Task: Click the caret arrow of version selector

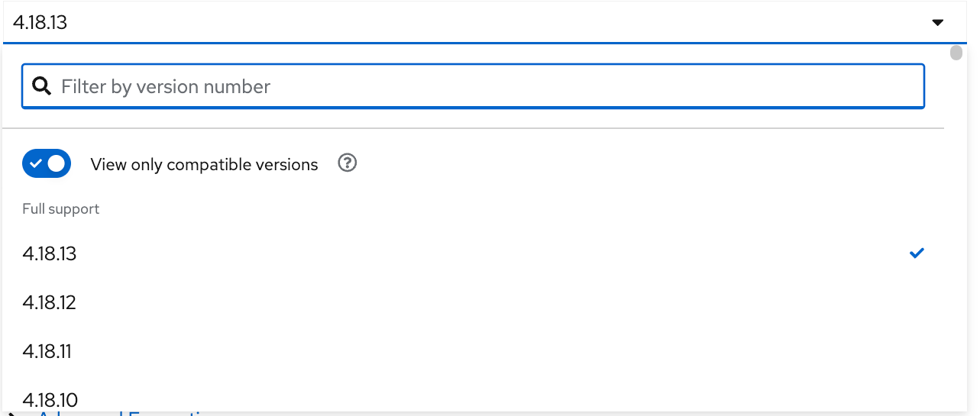Action: [938, 23]
